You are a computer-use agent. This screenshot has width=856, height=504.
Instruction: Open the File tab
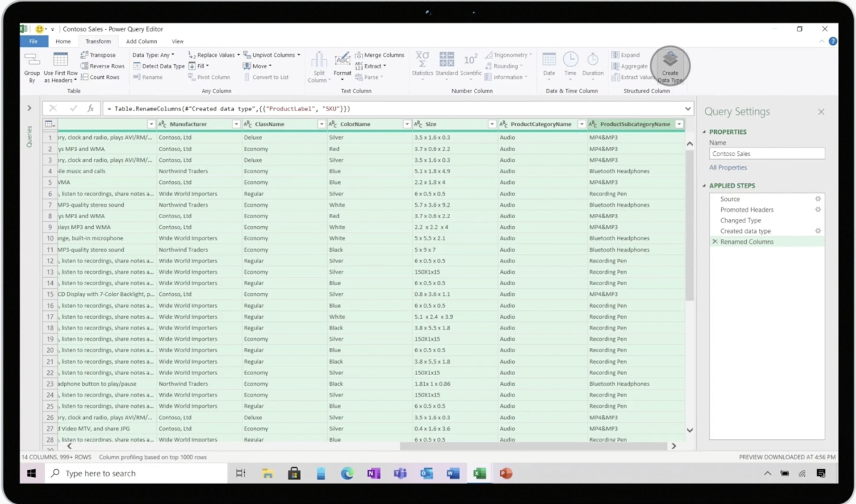33,41
